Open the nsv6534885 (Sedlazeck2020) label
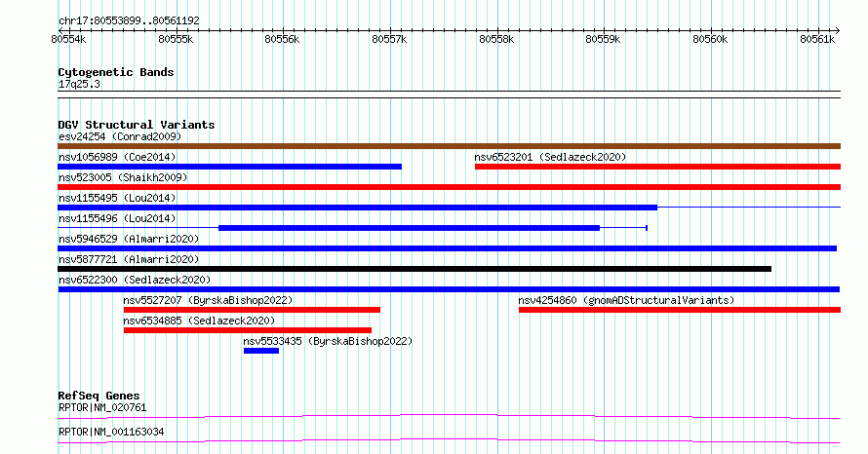This screenshot has width=868, height=454. [x=199, y=321]
